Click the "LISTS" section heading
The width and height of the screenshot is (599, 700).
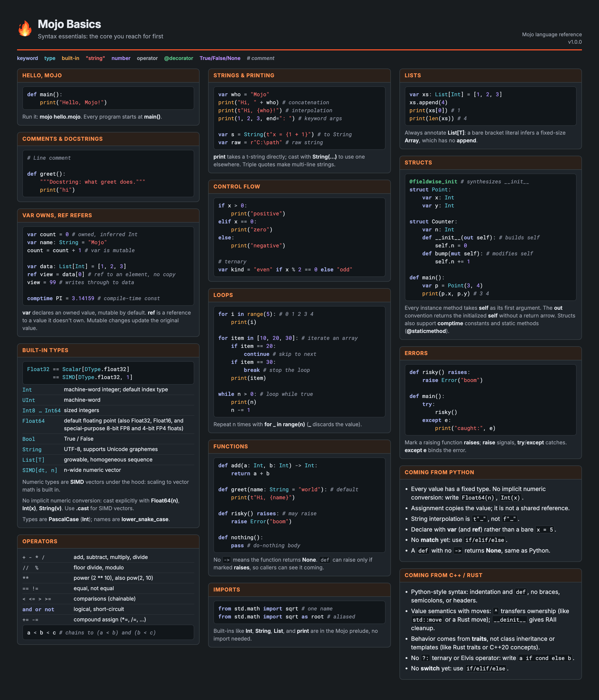(x=413, y=75)
